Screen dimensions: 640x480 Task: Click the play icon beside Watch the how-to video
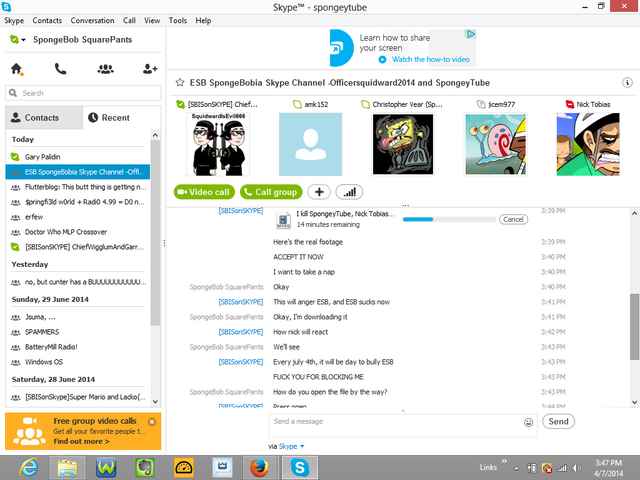tap(382, 60)
